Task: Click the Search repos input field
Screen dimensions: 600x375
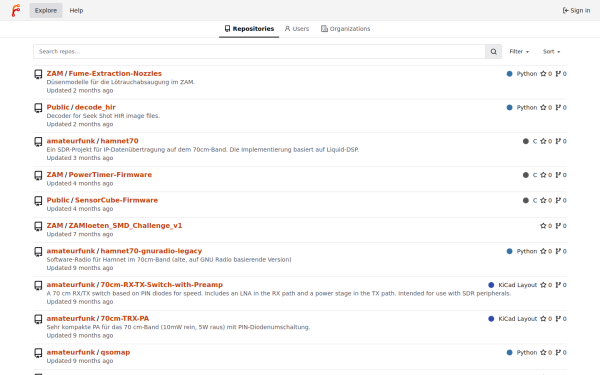Action: coord(259,52)
